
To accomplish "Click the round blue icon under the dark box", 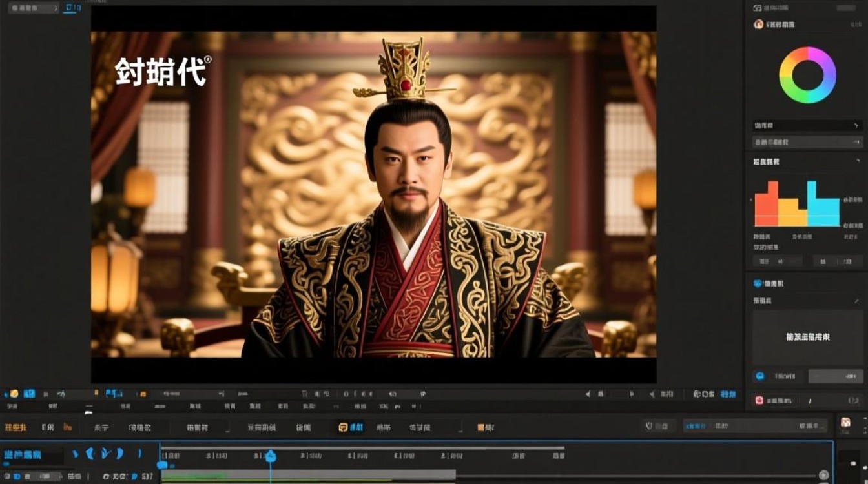I will tap(760, 376).
